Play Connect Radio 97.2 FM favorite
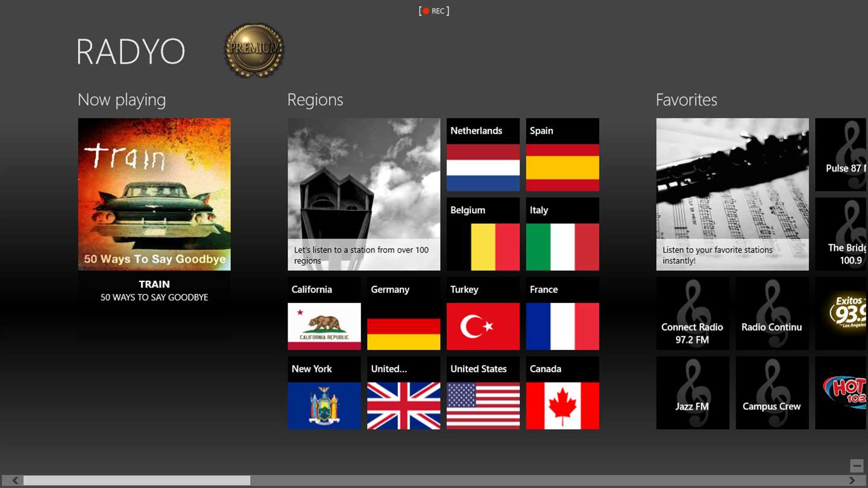Screen dimensions: 868x488 point(693,313)
